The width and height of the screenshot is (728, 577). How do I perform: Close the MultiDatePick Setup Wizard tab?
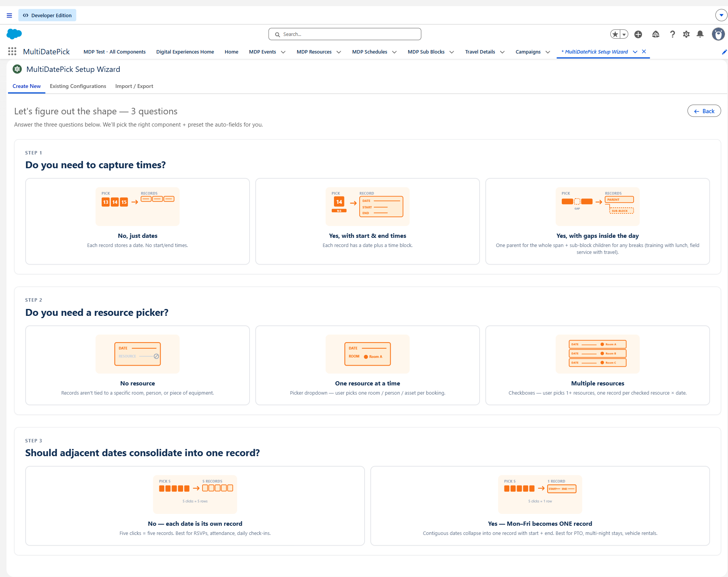point(644,52)
